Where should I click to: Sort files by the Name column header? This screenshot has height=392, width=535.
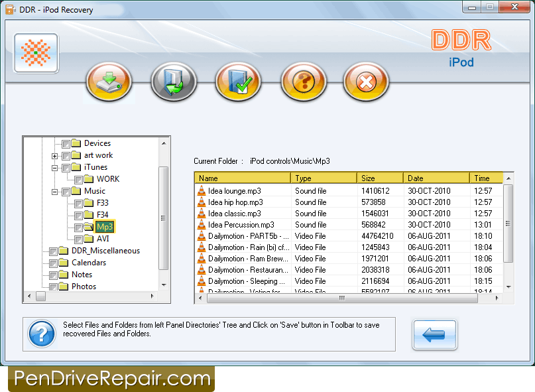click(243, 178)
